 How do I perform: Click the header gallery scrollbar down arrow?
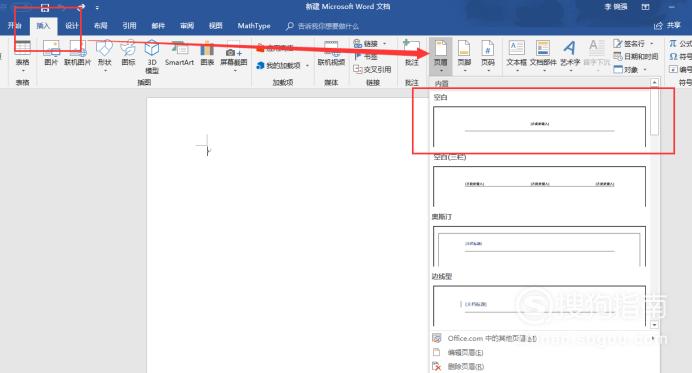[654, 324]
